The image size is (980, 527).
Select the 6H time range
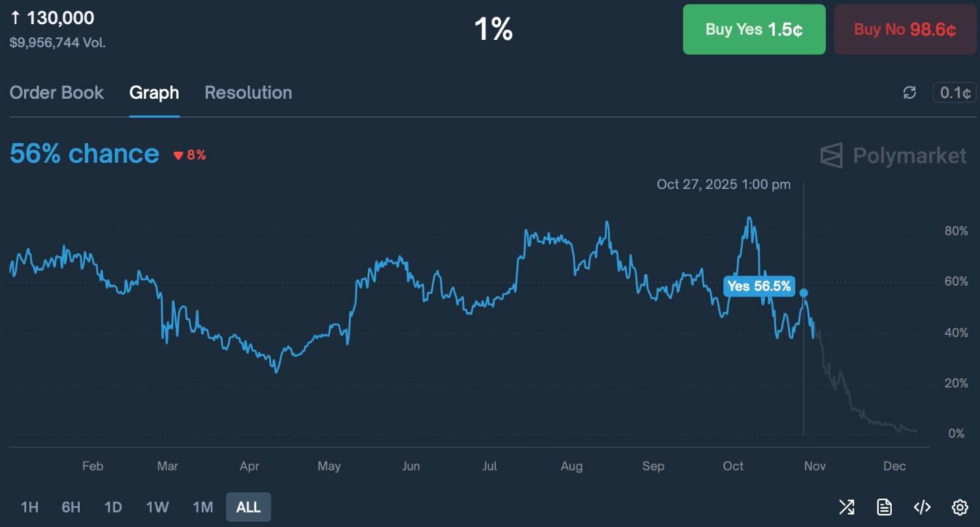click(71, 507)
